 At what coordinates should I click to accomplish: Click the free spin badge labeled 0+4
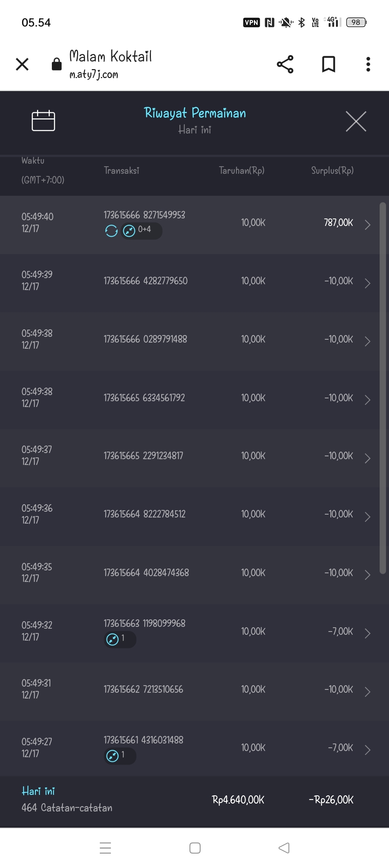[141, 230]
